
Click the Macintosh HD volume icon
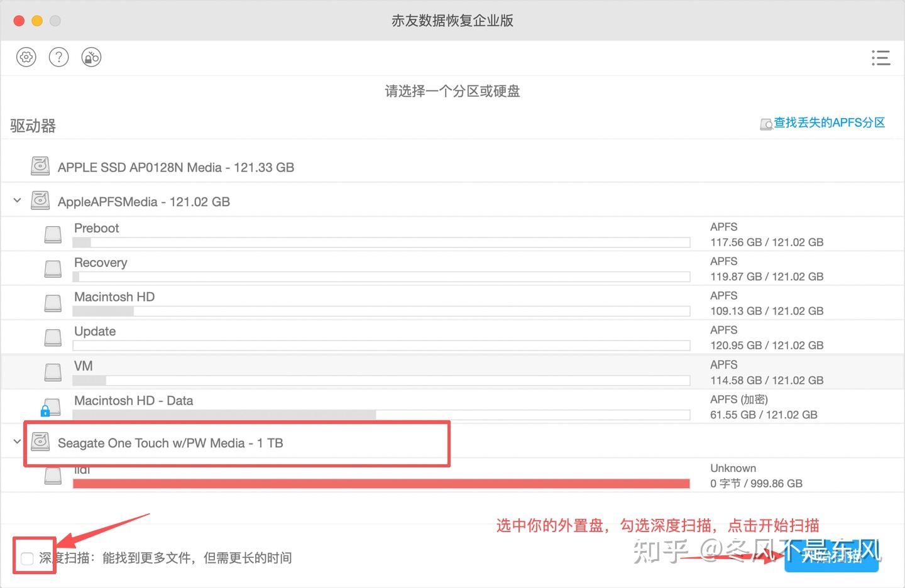point(53,303)
